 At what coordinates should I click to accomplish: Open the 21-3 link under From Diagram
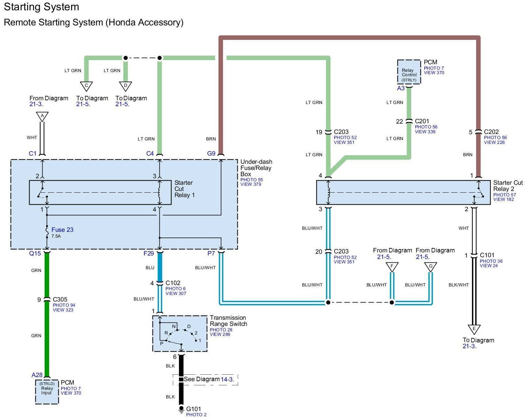click(x=36, y=104)
